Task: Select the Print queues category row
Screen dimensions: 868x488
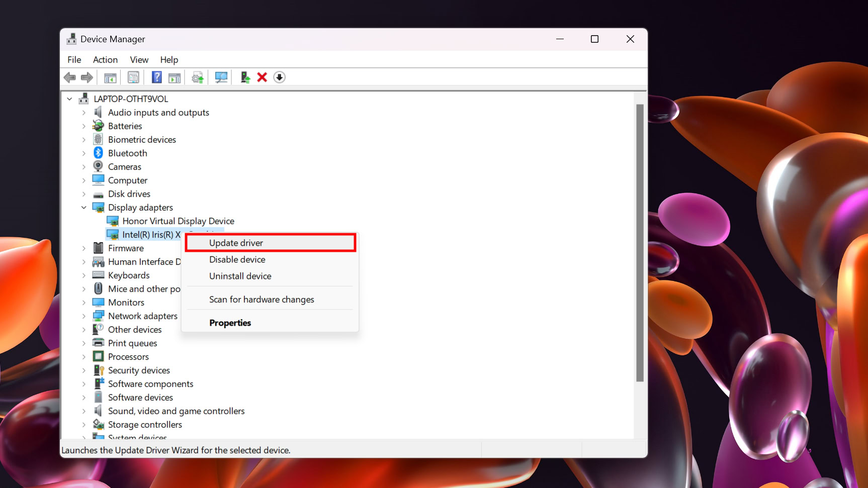Action: pos(132,343)
